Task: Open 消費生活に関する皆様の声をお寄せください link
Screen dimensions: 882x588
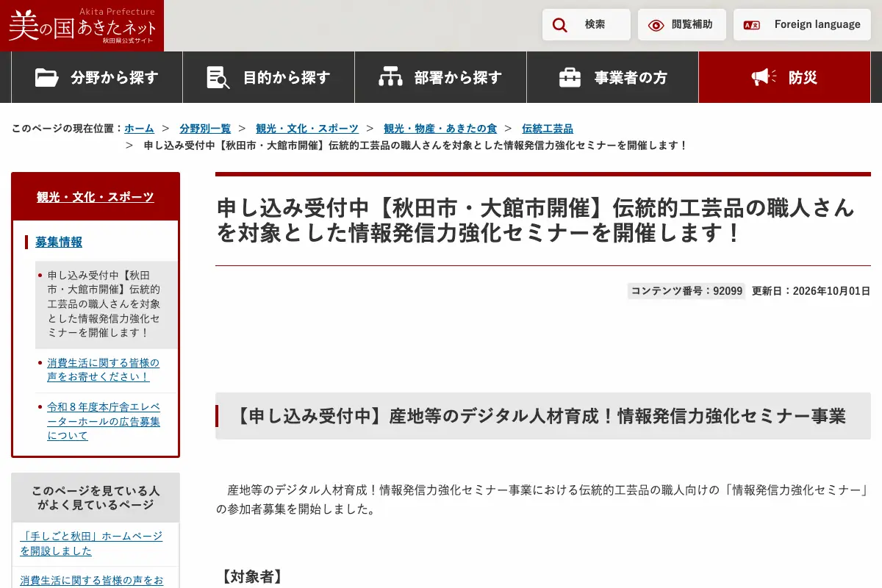Action: (x=103, y=370)
